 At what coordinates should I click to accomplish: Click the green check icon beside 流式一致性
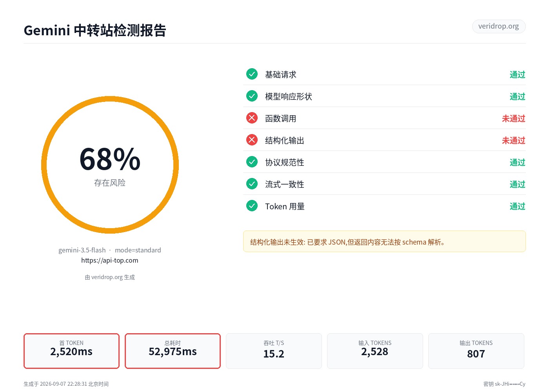[x=252, y=183]
